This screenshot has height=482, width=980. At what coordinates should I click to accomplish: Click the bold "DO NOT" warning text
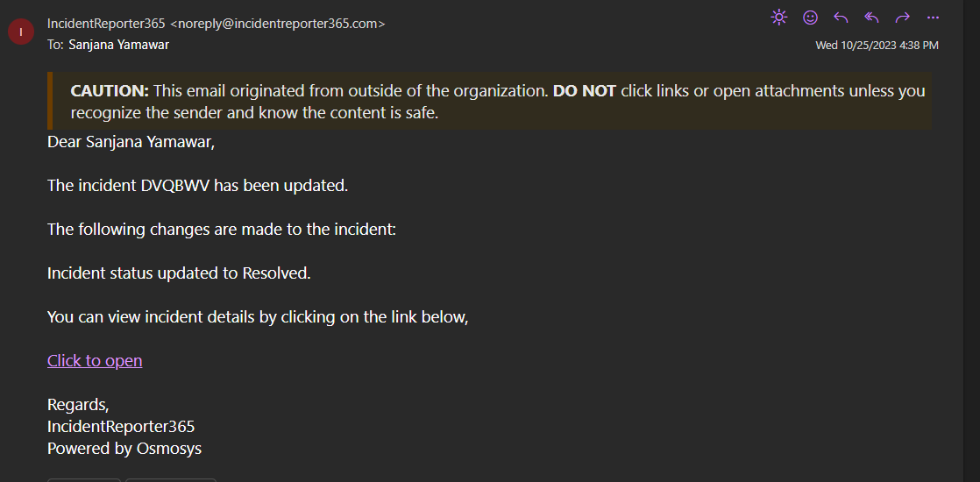coord(585,91)
